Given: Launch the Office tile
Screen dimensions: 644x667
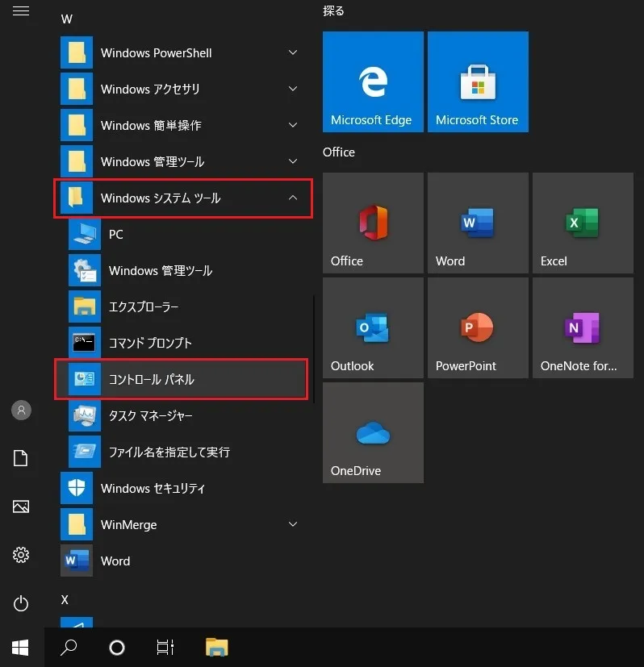Looking at the screenshot, I should [373, 223].
